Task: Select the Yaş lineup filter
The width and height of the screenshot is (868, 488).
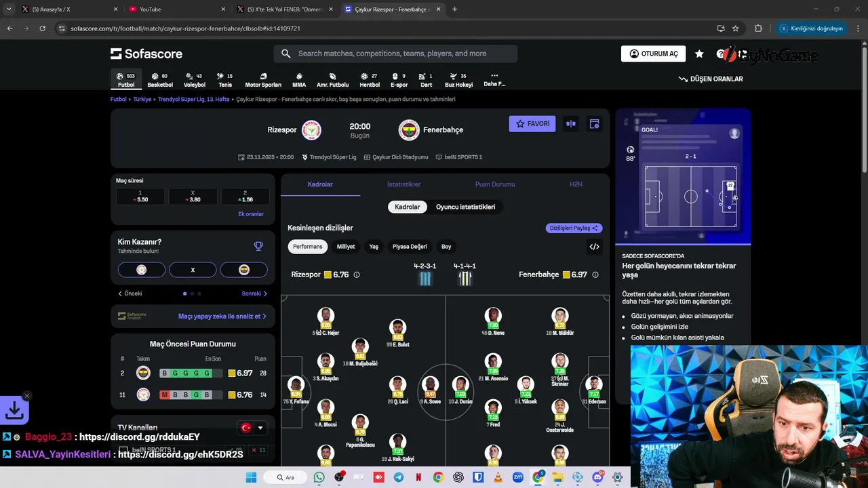Action: coord(374,247)
